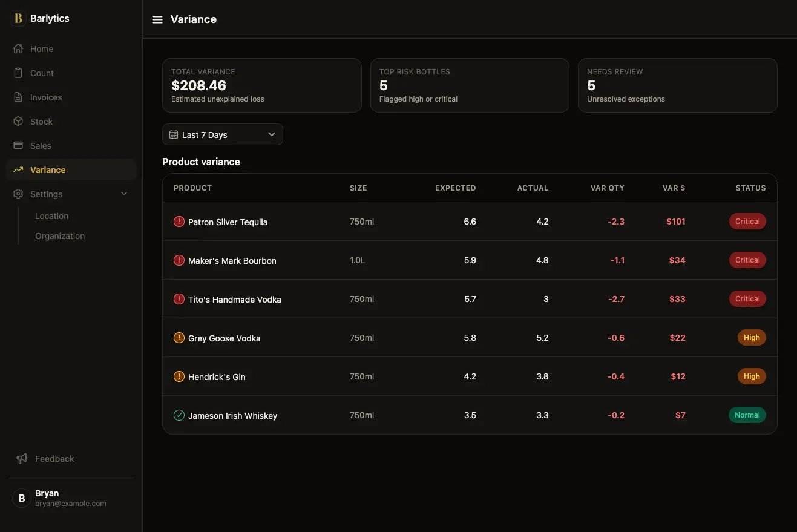Click the Feedback megaphone icon
This screenshot has height=532, width=797.
22,459
